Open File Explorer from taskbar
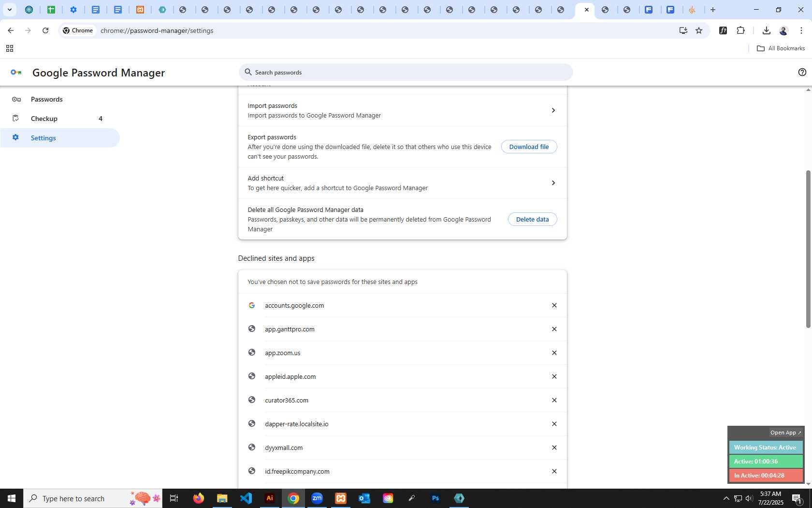This screenshot has width=812, height=508. coord(222,498)
